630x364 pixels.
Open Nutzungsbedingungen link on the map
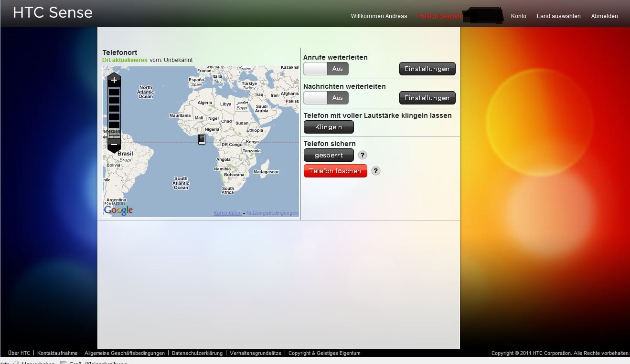tap(272, 213)
